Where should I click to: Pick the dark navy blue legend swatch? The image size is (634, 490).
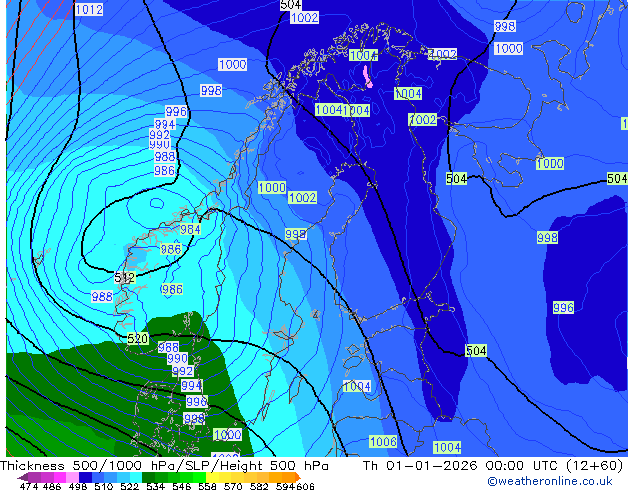point(85,477)
